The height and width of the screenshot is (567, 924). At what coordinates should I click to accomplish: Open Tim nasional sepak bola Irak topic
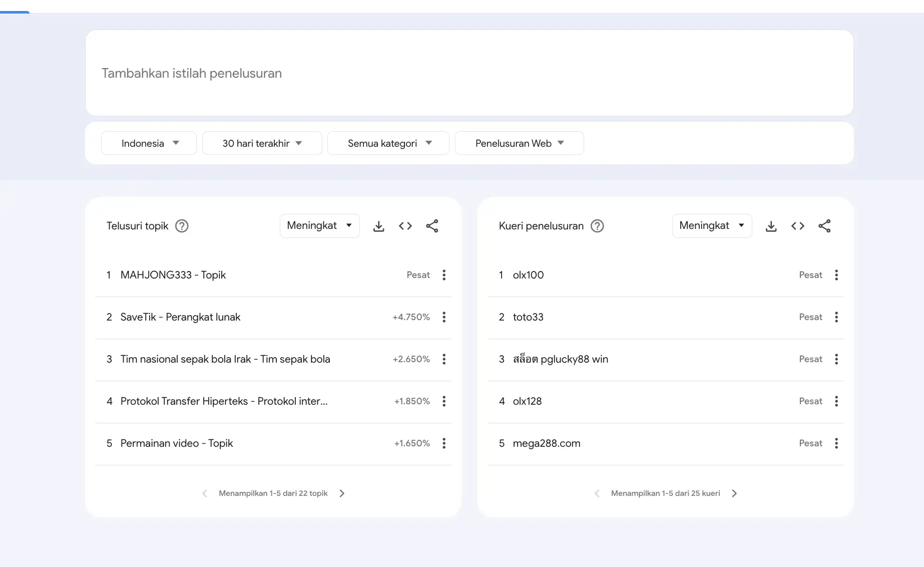[225, 359]
